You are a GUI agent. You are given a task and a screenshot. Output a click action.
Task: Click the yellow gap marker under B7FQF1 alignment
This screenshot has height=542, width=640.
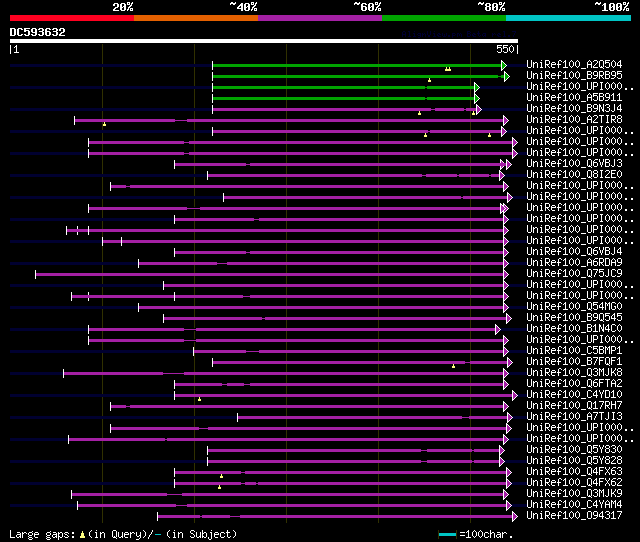tap(453, 366)
